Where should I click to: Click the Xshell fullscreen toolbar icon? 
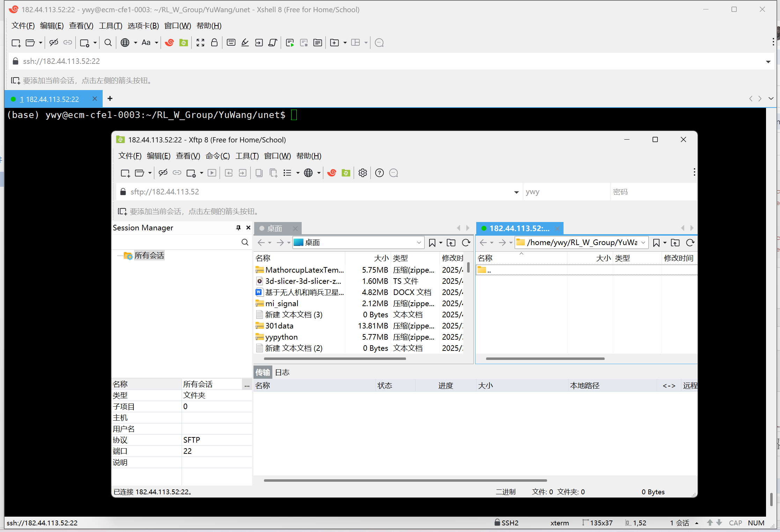tap(200, 43)
